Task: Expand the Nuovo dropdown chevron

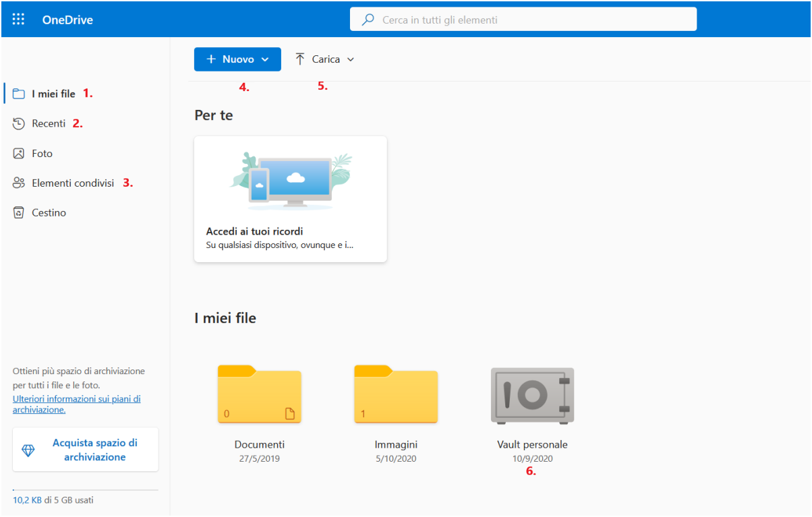Action: (x=265, y=59)
